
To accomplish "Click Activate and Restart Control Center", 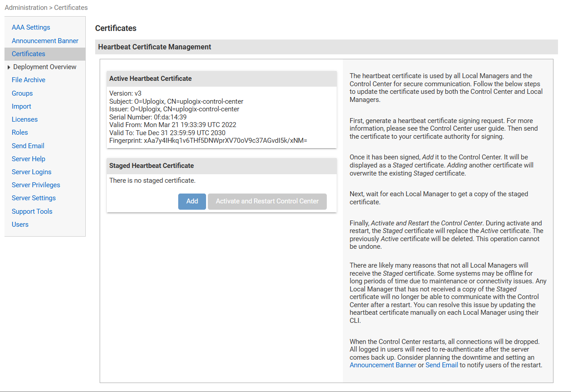I will tap(267, 201).
